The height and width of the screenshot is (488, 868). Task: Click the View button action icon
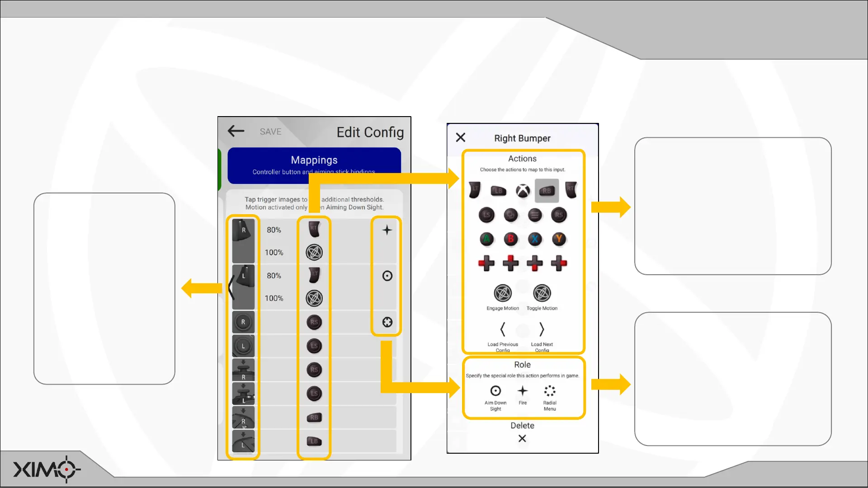tap(511, 215)
